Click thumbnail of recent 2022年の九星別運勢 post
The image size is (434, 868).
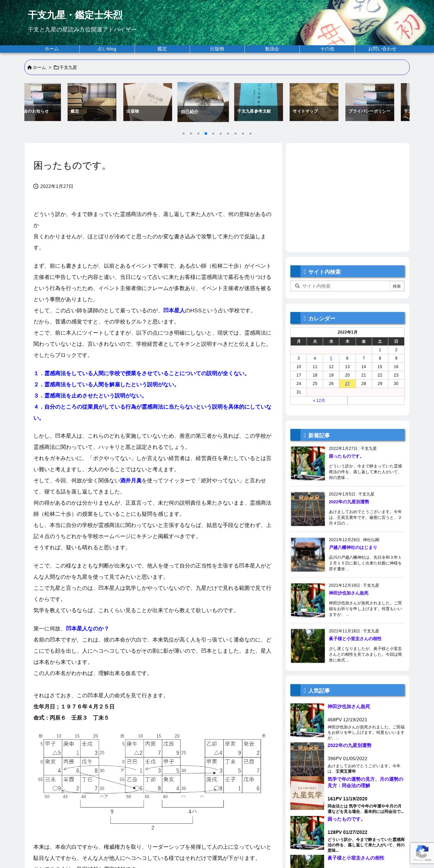308,509
